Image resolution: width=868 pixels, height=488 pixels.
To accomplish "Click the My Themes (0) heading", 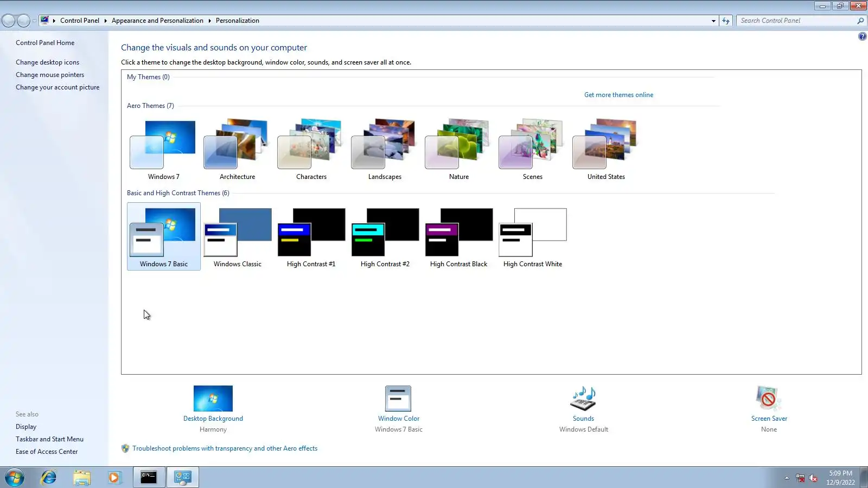I will point(148,77).
